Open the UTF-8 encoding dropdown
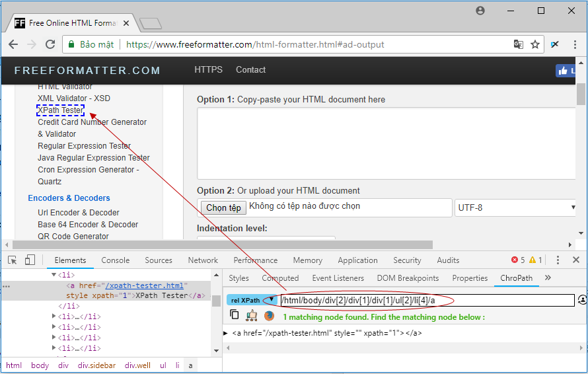The width and height of the screenshot is (588, 374). [x=515, y=208]
